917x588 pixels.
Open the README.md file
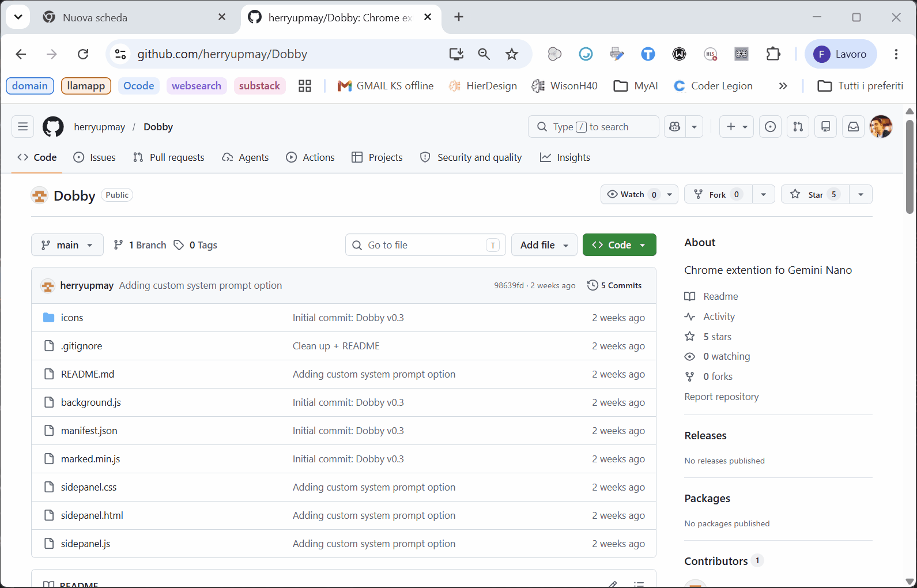(88, 374)
